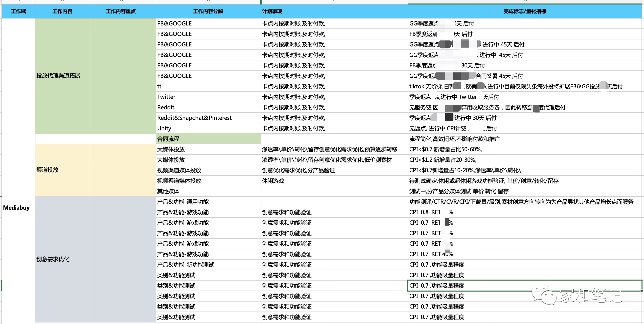Select the 完成标志/量化指标 header cell
Image resolution: width=644 pixels, height=324 pixels.
click(x=525, y=11)
